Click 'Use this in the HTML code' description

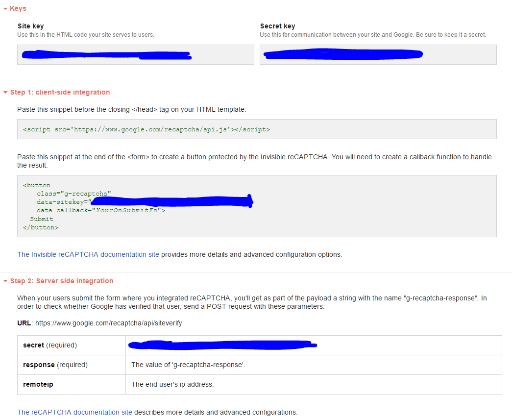[86, 35]
